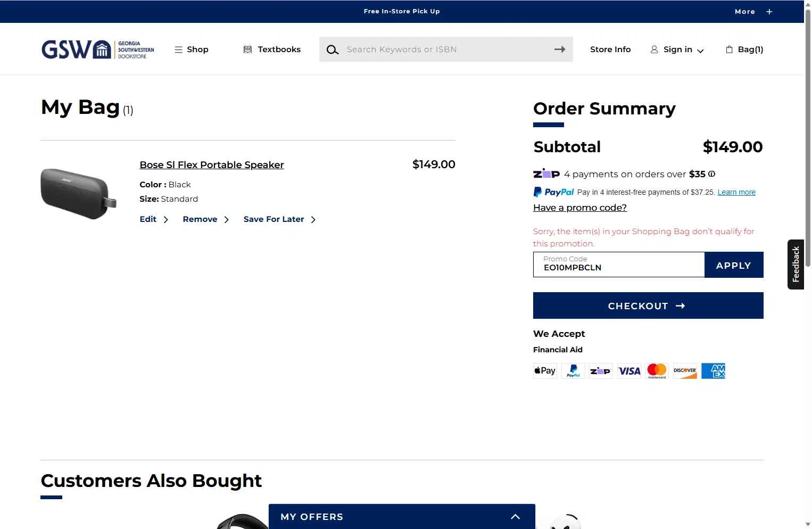Click the Mastercard payment icon
812x529 pixels.
click(657, 371)
